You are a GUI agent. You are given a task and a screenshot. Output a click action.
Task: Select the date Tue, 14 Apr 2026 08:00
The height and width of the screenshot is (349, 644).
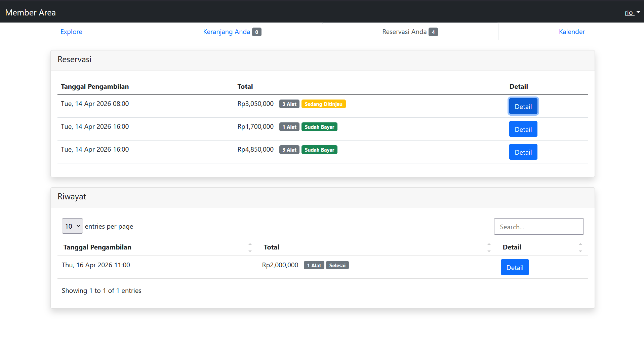95,104
